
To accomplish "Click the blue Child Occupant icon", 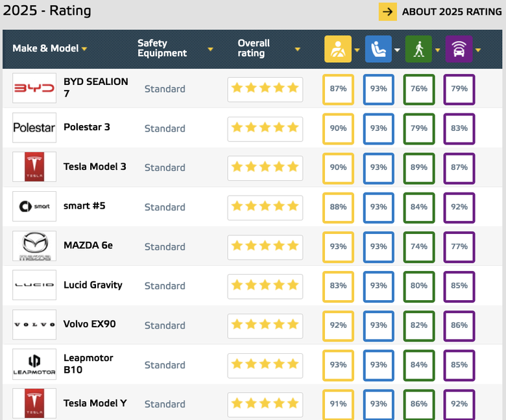I will [378, 49].
